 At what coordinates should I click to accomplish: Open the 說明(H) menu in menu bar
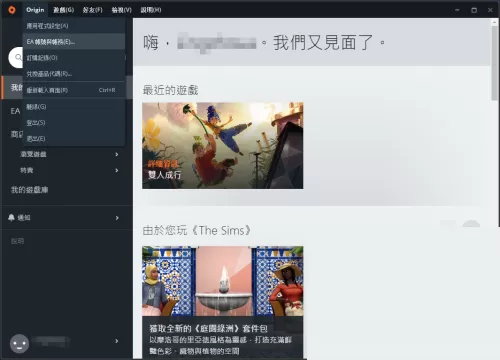pos(151,10)
